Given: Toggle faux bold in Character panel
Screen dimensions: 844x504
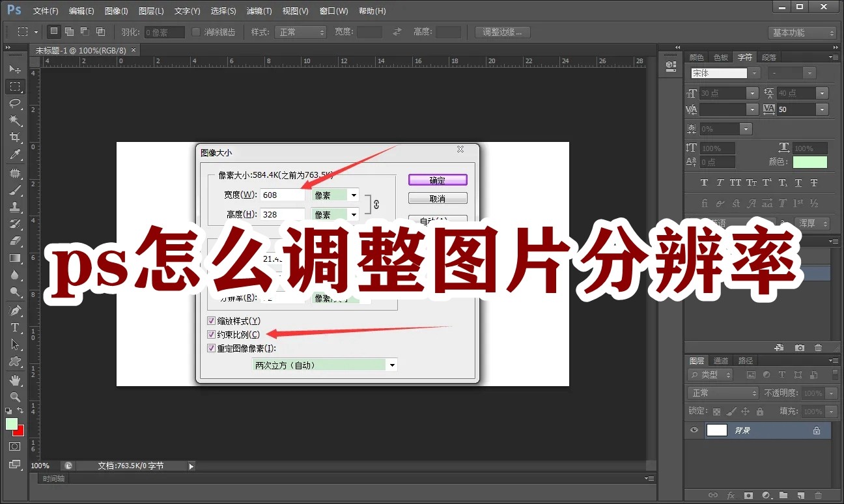Looking at the screenshot, I should (704, 183).
